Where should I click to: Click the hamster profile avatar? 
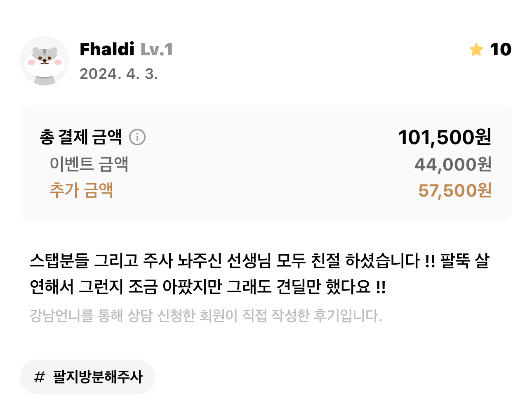pyautogui.click(x=45, y=61)
